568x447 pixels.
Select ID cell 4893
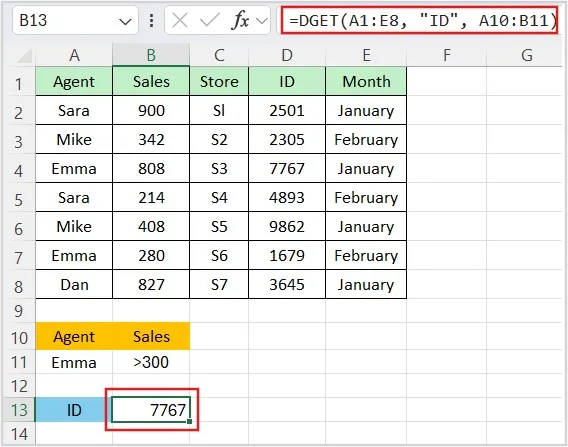pyautogui.click(x=287, y=197)
